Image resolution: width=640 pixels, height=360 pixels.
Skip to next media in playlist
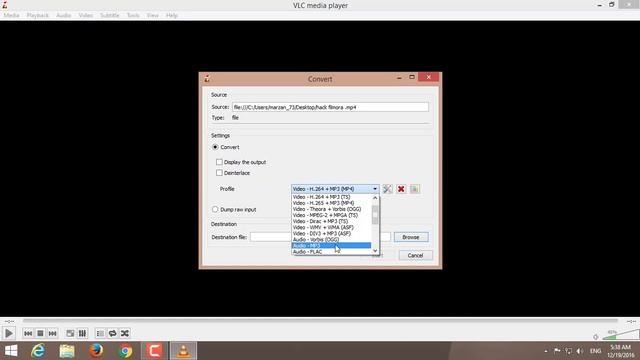click(52, 333)
